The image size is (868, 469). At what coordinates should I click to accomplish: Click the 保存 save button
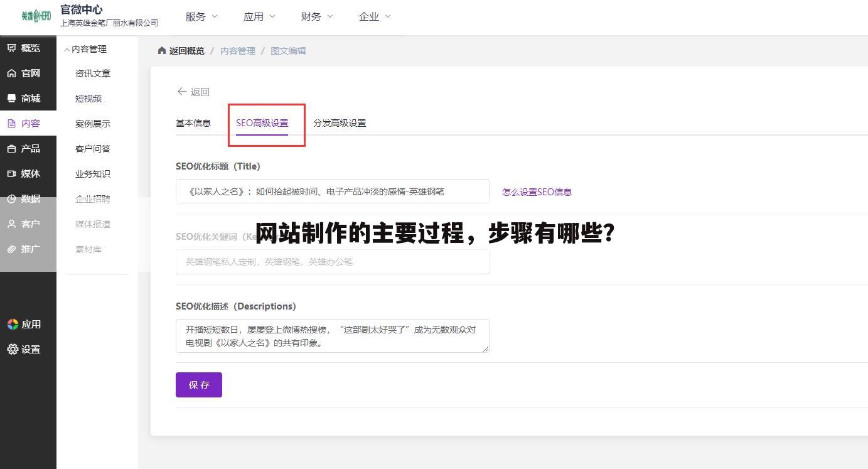click(198, 384)
